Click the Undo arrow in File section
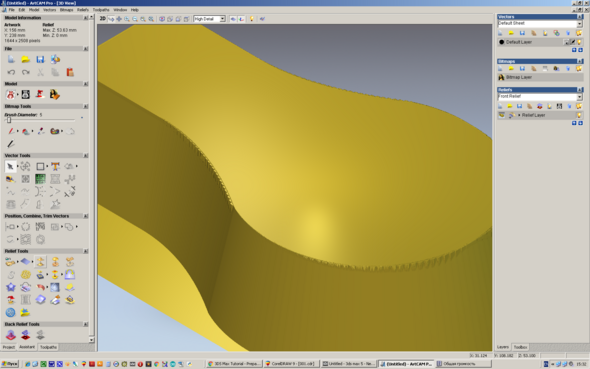The height and width of the screenshot is (369, 590). coord(11,72)
